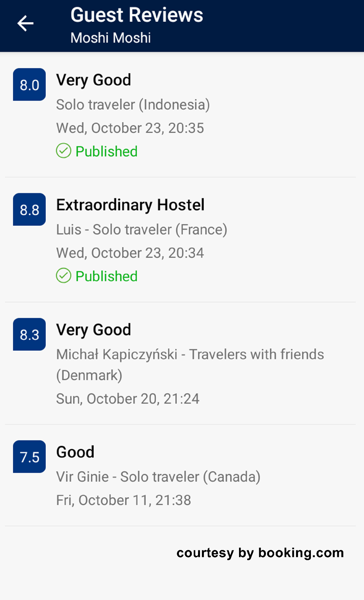
Task: Tap the back arrow in header
Action: (25, 23)
